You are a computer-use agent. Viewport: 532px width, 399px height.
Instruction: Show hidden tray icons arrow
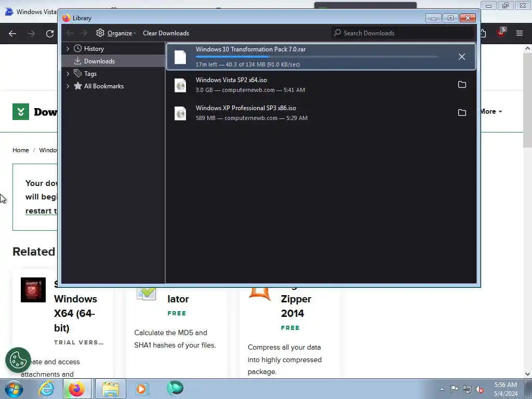coord(442,389)
